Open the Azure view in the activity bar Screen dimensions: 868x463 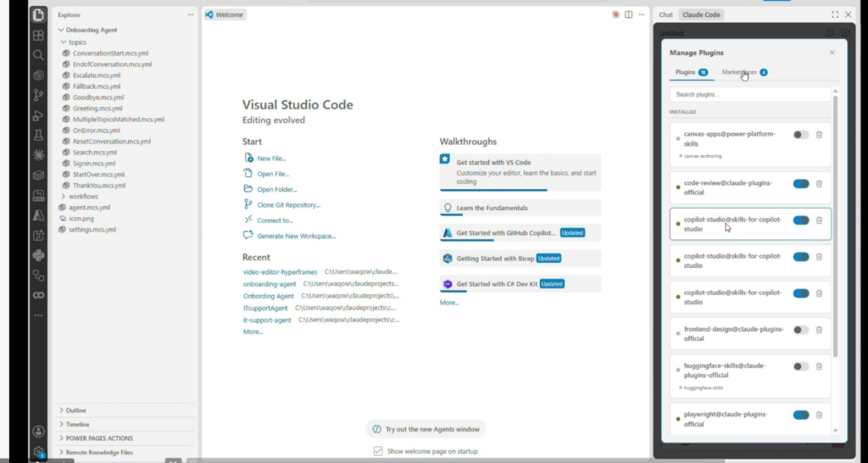tap(38, 215)
